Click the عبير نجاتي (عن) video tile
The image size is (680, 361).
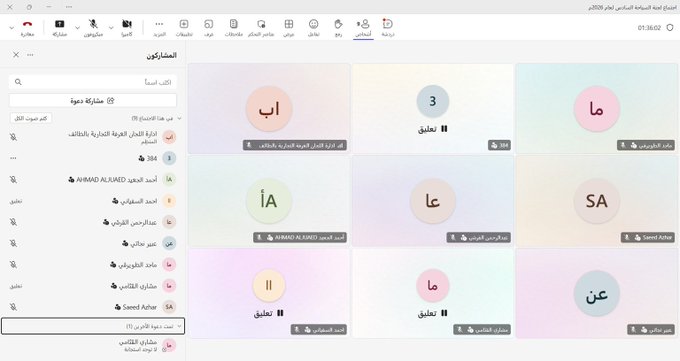pos(597,293)
